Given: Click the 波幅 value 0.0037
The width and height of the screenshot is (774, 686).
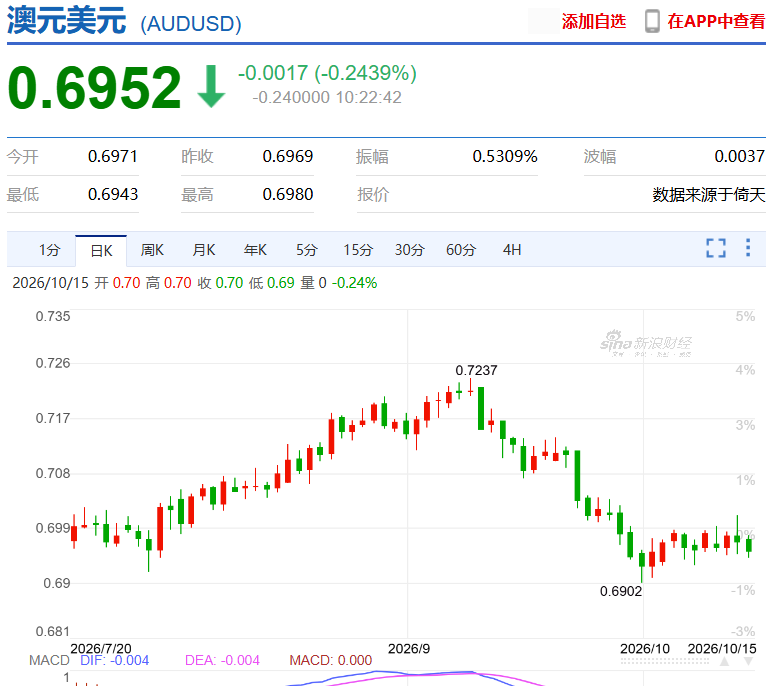Looking at the screenshot, I should tap(739, 156).
